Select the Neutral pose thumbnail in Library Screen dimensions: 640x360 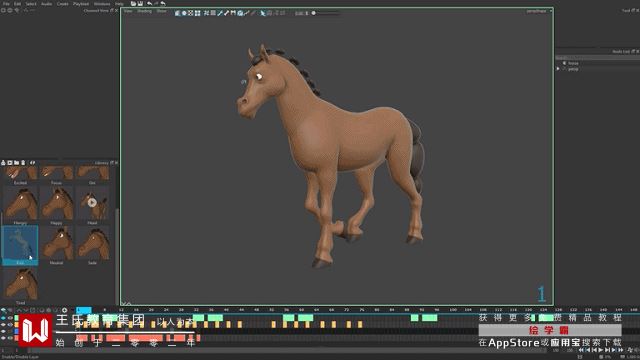pyautogui.click(x=56, y=244)
